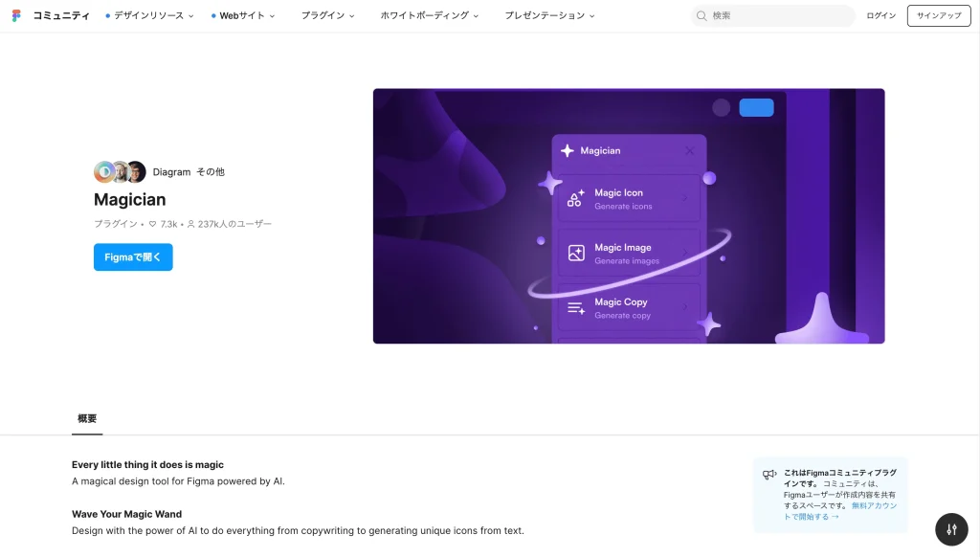
Task: Click the サインアップ button
Action: click(x=939, y=15)
